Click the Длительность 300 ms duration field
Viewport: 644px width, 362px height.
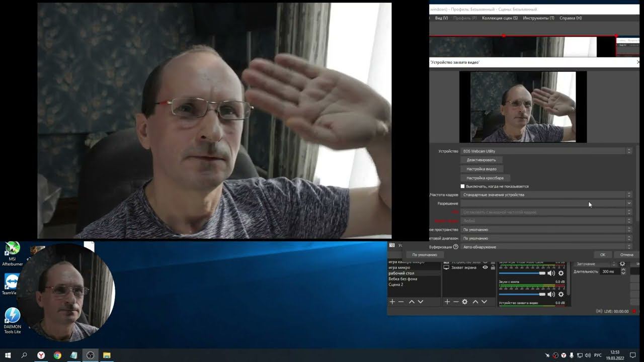609,271
